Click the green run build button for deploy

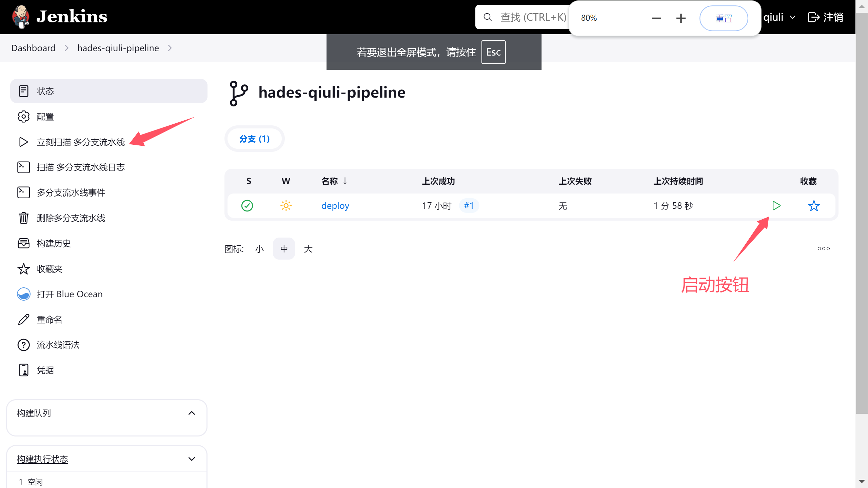pyautogui.click(x=776, y=206)
